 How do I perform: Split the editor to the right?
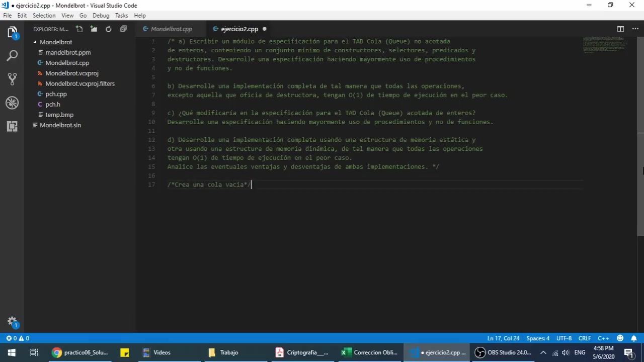tap(620, 29)
